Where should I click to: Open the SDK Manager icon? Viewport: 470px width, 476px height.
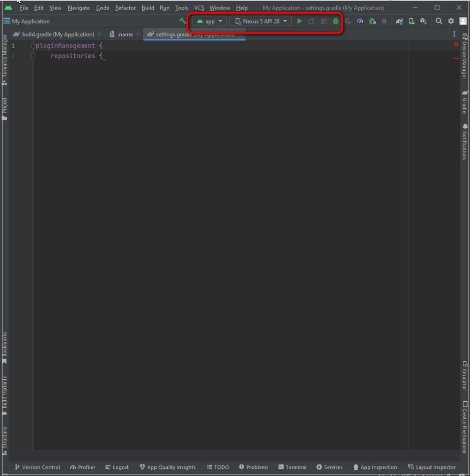pyautogui.click(x=424, y=21)
